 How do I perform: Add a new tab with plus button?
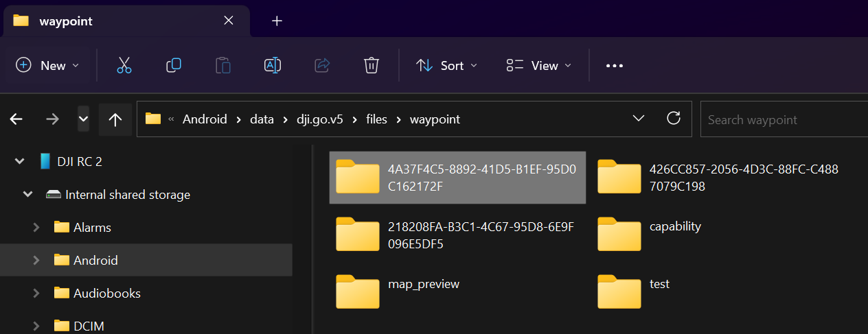point(277,21)
